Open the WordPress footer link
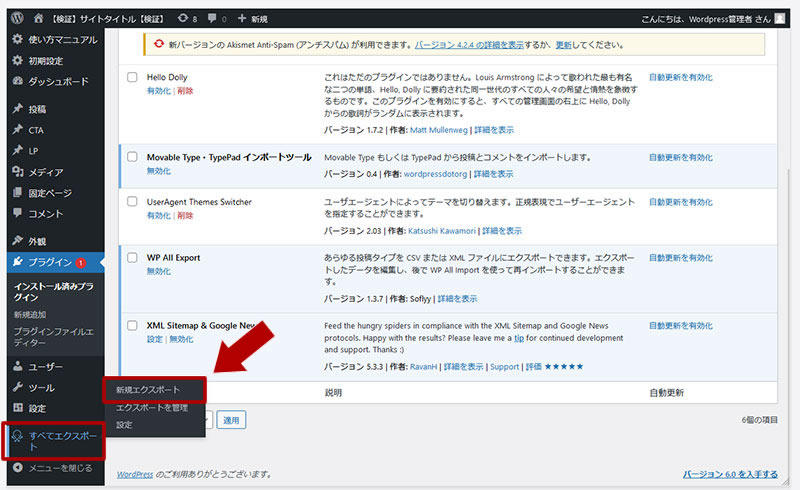Image resolution: width=800 pixels, height=490 pixels. (135, 474)
